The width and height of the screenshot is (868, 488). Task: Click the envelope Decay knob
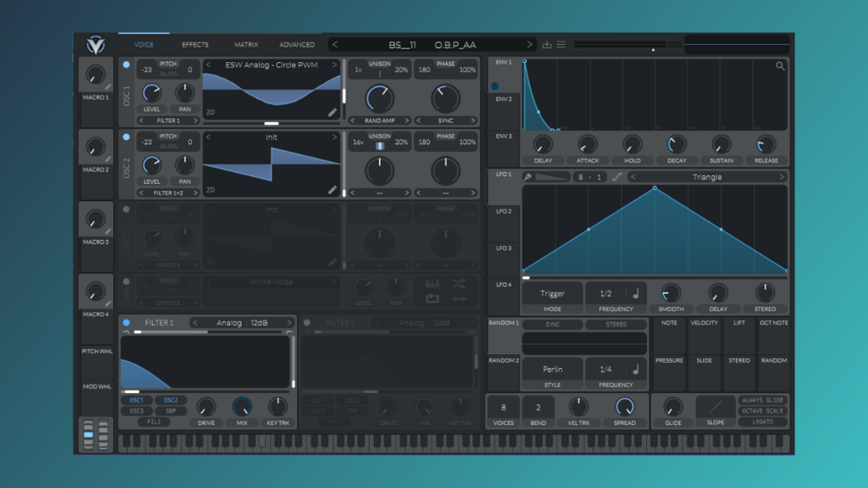coord(676,144)
